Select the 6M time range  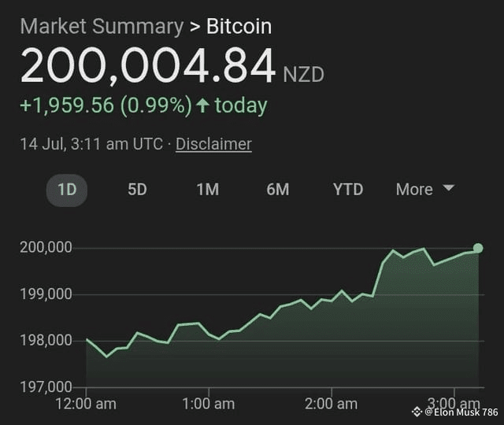(277, 190)
